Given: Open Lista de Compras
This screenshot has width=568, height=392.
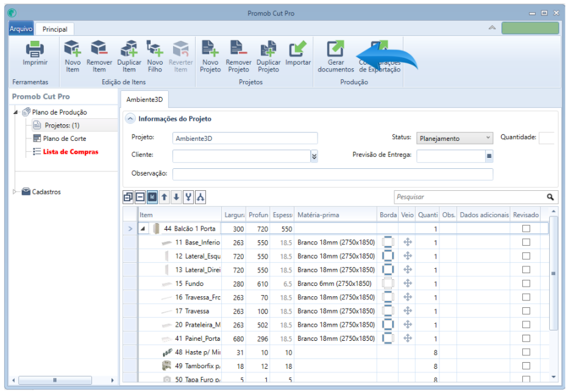Looking at the screenshot, I should (70, 152).
